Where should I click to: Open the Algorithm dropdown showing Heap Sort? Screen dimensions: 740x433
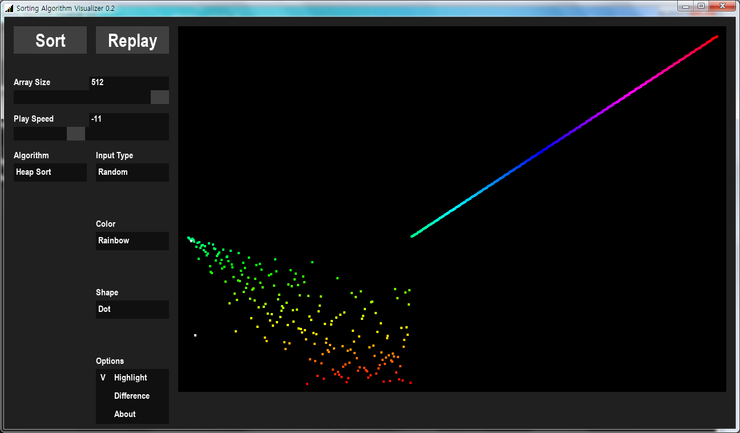pyautogui.click(x=50, y=172)
